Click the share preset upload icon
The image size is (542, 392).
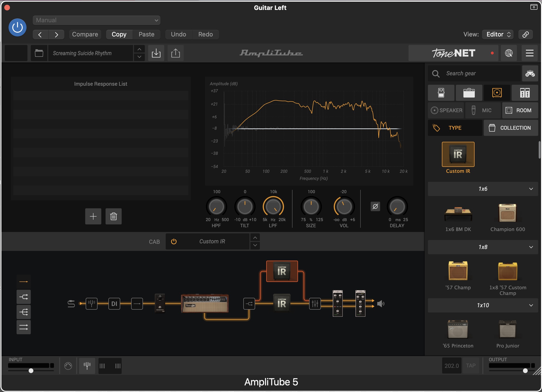pyautogui.click(x=175, y=53)
